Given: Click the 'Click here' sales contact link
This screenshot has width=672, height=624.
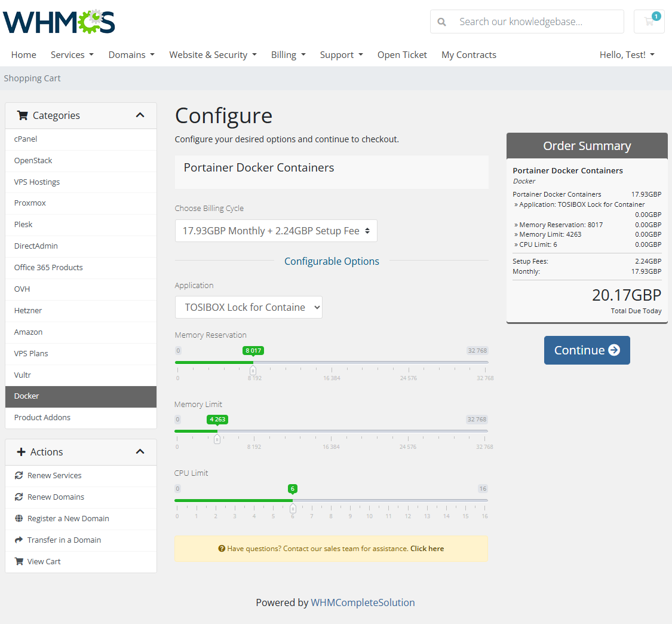Looking at the screenshot, I should pyautogui.click(x=427, y=549).
